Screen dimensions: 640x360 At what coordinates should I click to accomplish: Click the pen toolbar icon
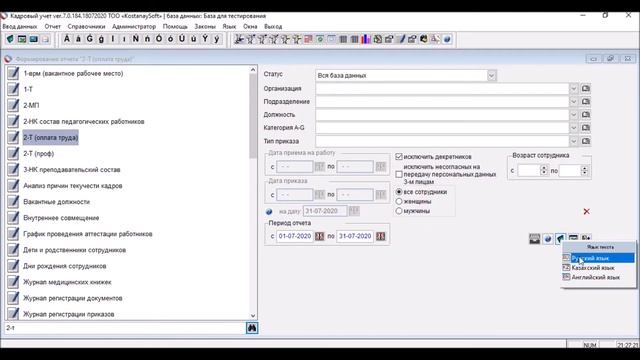(401, 39)
